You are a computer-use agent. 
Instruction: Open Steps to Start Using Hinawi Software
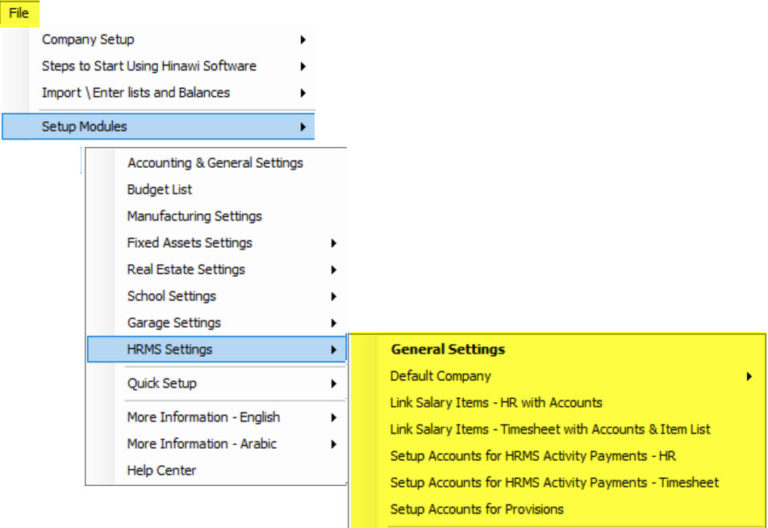149,66
